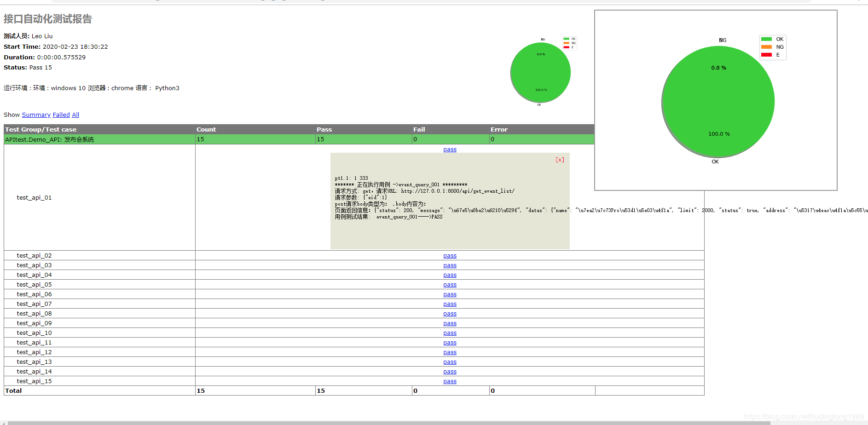Select test_api_02 test case name
This screenshot has height=425, width=868.
point(35,256)
